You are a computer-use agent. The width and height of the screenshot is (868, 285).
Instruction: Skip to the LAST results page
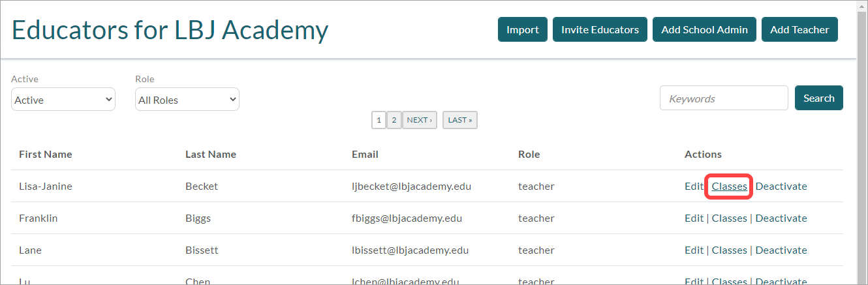tap(459, 120)
